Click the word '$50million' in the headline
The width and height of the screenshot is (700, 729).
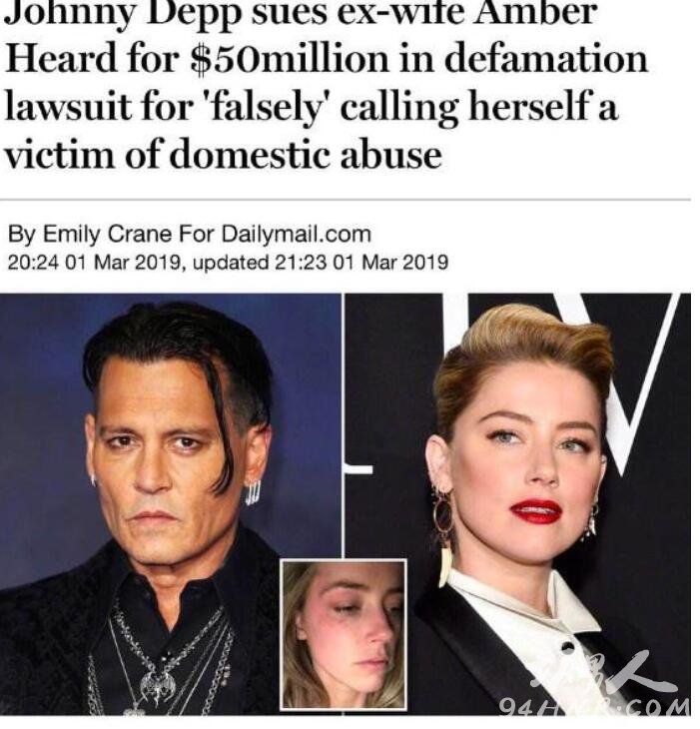click(290, 60)
